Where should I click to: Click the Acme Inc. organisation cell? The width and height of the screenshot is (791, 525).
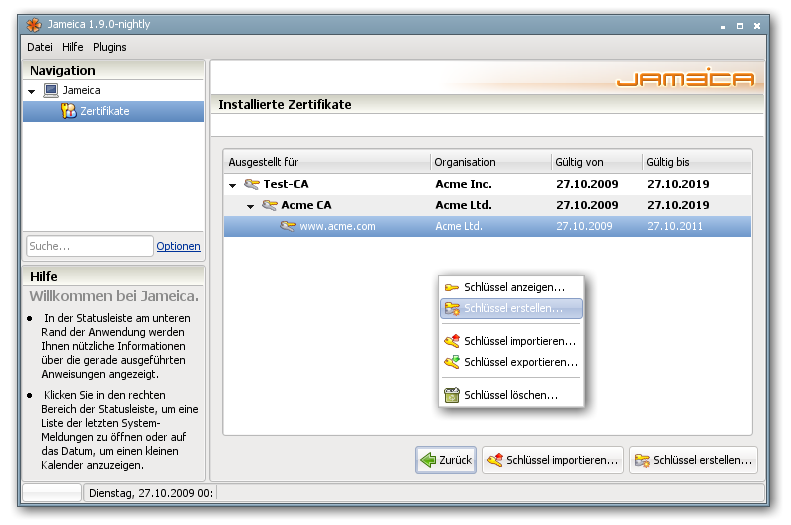pyautogui.click(x=463, y=184)
